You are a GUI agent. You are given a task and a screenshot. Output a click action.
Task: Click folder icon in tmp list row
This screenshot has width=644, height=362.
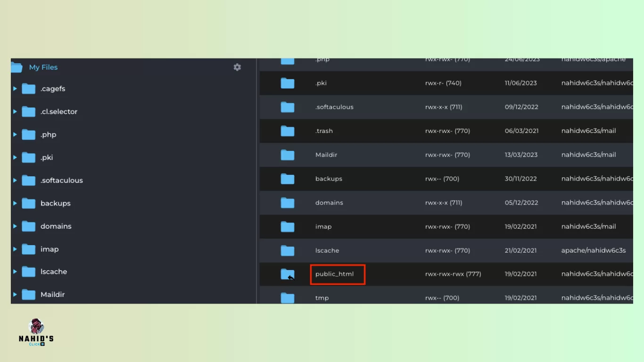[x=288, y=298]
